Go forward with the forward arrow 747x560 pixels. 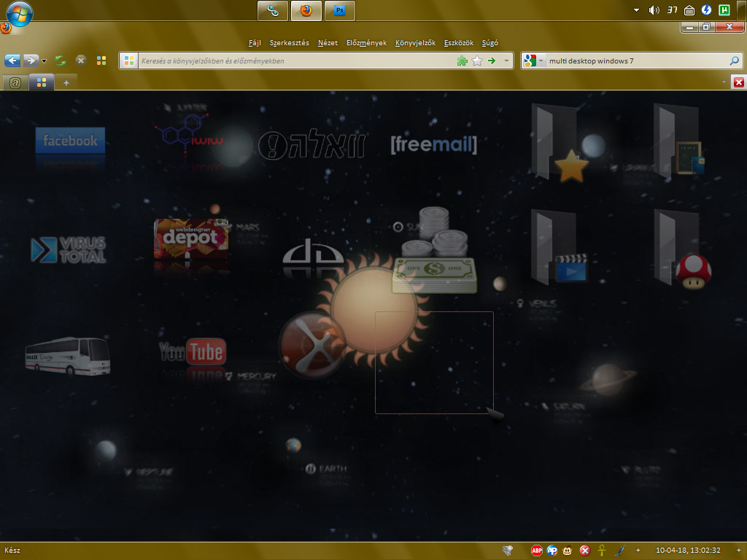click(x=31, y=61)
